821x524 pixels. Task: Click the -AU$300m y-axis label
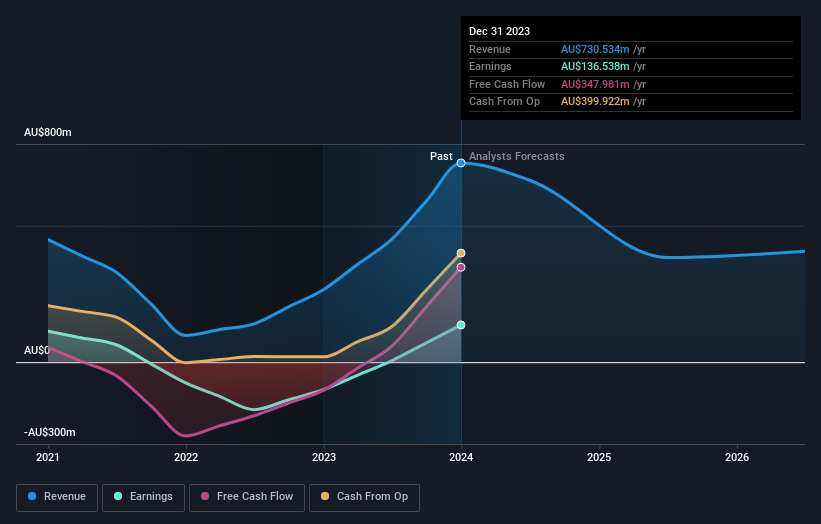pyautogui.click(x=50, y=432)
